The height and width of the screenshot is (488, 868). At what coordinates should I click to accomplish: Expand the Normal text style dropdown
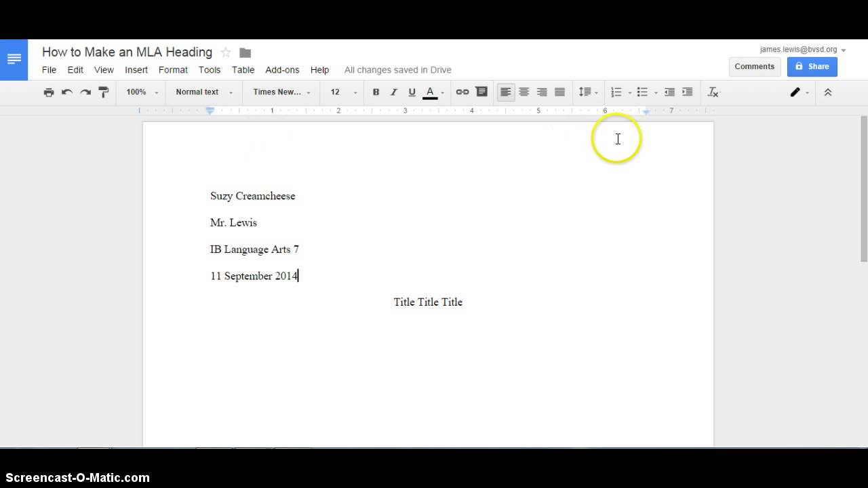tap(204, 92)
